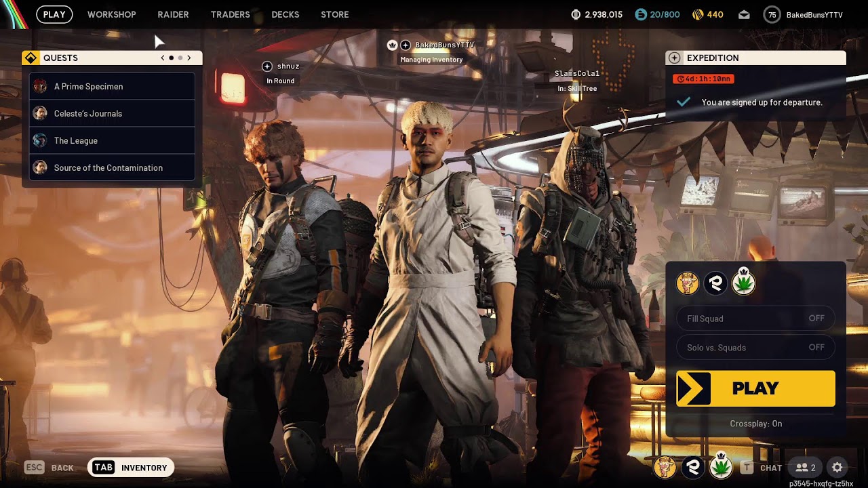Click the Expedition panel header

point(755,58)
